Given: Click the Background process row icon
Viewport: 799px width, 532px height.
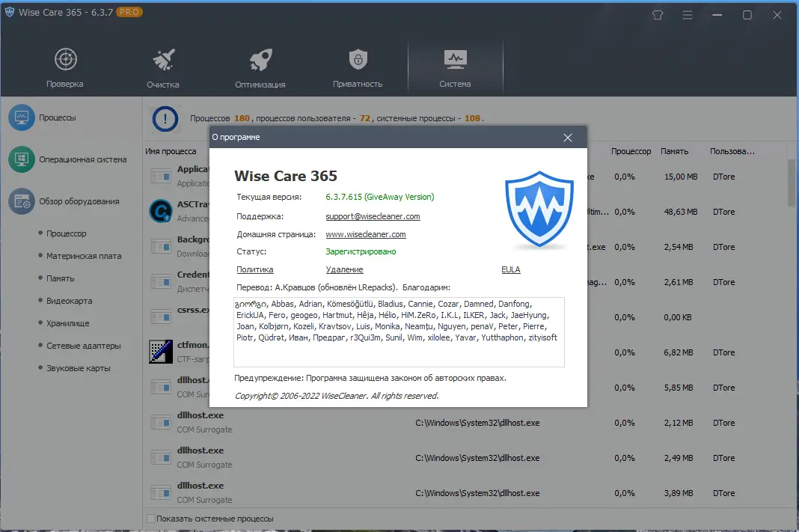Looking at the screenshot, I should click(x=161, y=247).
